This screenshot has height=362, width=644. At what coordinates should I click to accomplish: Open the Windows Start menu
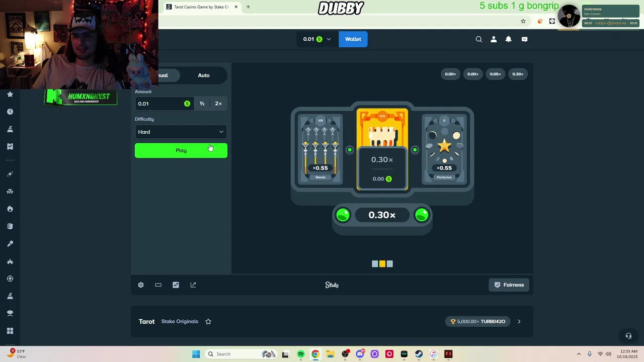pos(196,354)
